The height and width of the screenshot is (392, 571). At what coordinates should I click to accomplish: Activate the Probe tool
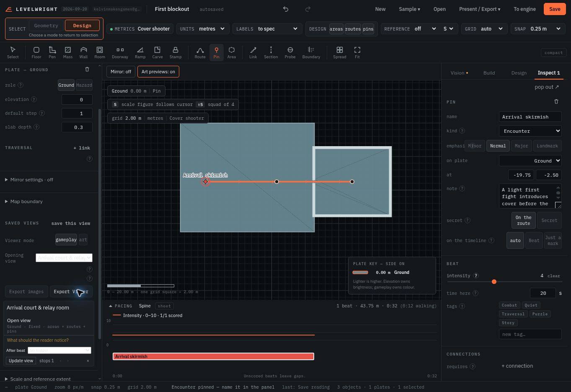click(290, 52)
